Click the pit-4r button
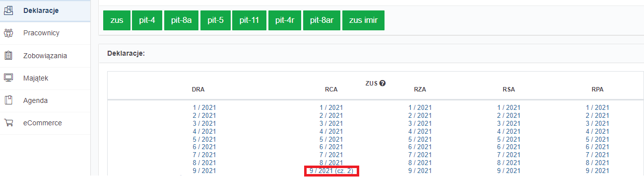Viewport: 644px width, 180px height. tap(285, 20)
